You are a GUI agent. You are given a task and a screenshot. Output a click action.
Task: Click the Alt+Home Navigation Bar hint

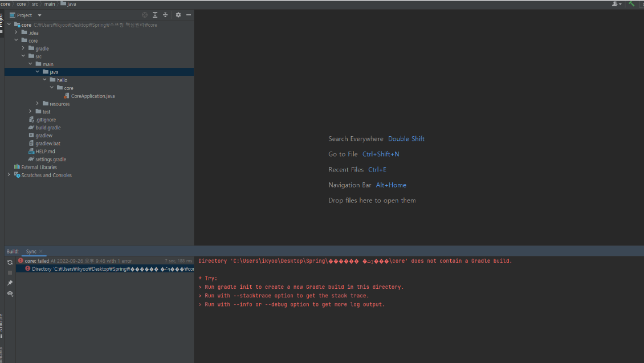[391, 185]
